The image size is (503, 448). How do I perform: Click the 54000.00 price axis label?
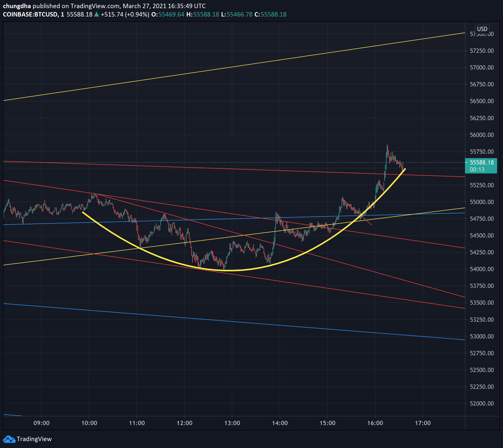[x=482, y=269]
